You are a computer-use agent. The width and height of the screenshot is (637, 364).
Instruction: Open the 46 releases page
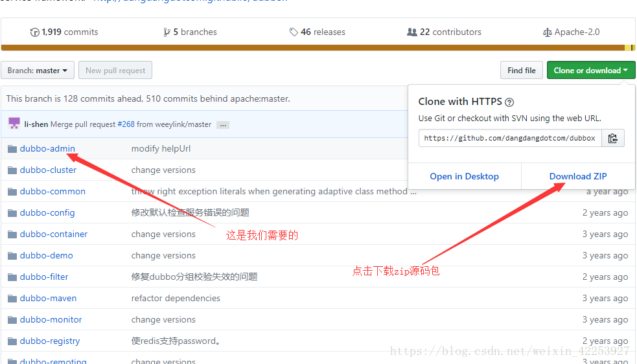[318, 32]
